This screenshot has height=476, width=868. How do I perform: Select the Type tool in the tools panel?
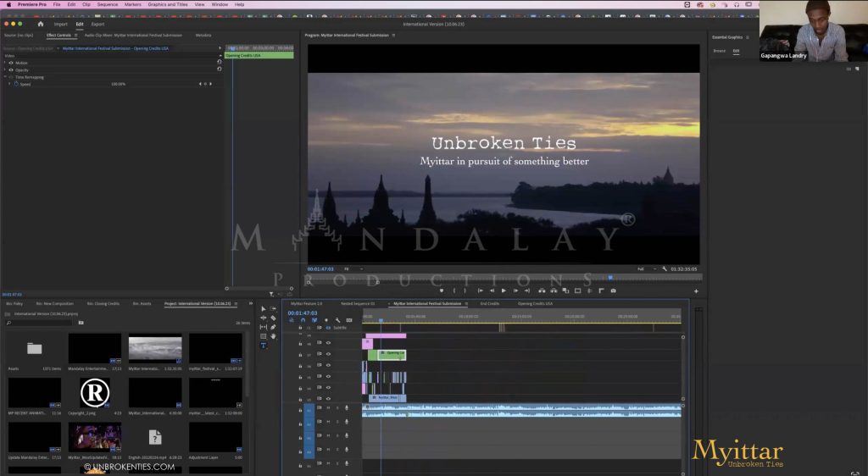tap(264, 346)
